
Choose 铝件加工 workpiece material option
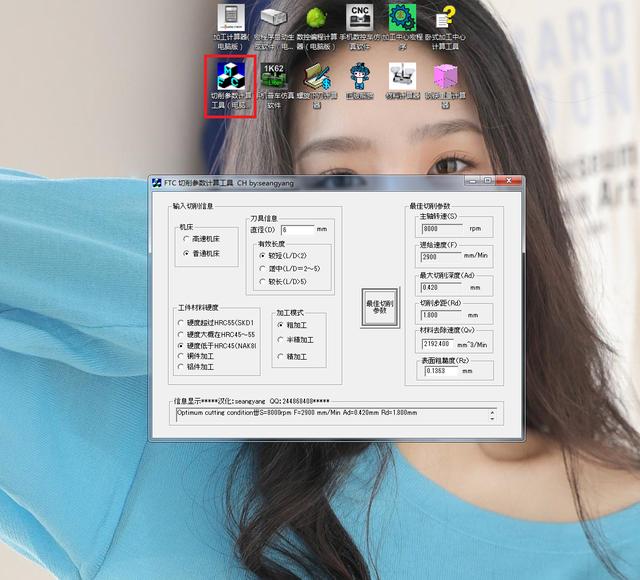pos(180,368)
